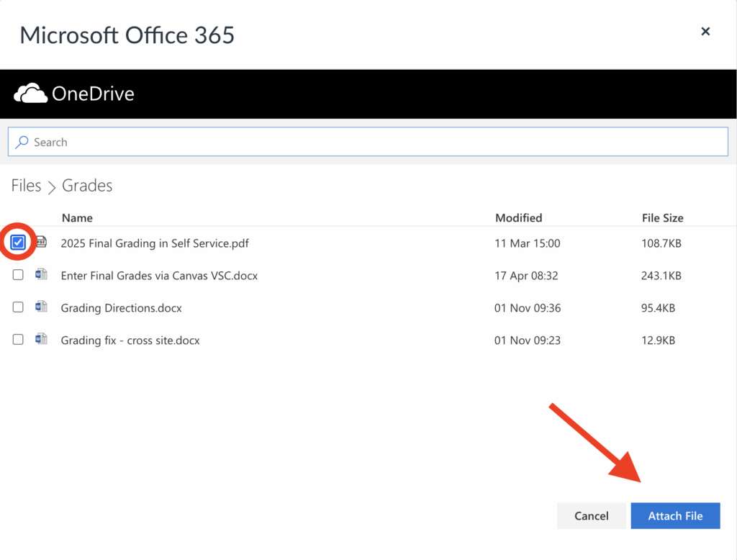Click the Word icon beside Enter Final Grades
The image size is (737, 560).
point(40,275)
